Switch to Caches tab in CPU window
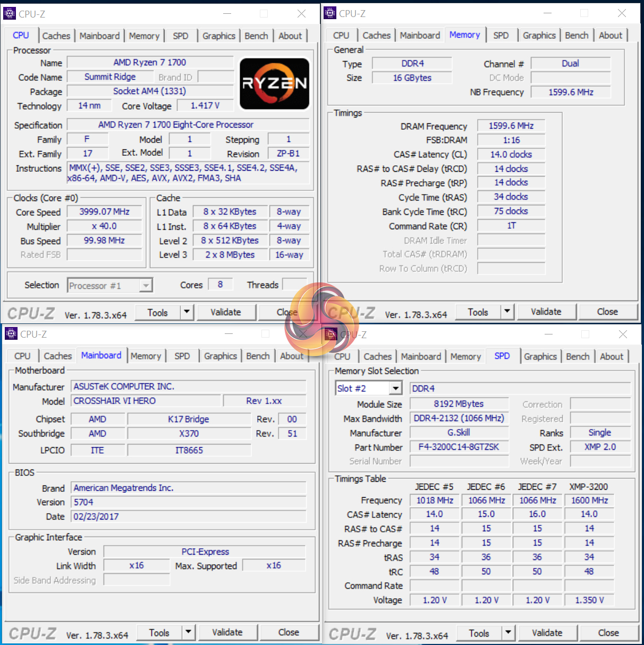Screen dimensions: 644x645 click(56, 36)
